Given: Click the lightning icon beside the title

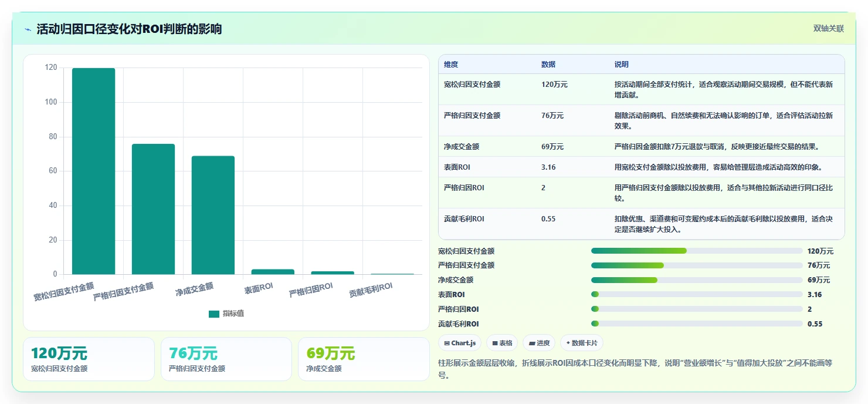Looking at the screenshot, I should (28, 29).
